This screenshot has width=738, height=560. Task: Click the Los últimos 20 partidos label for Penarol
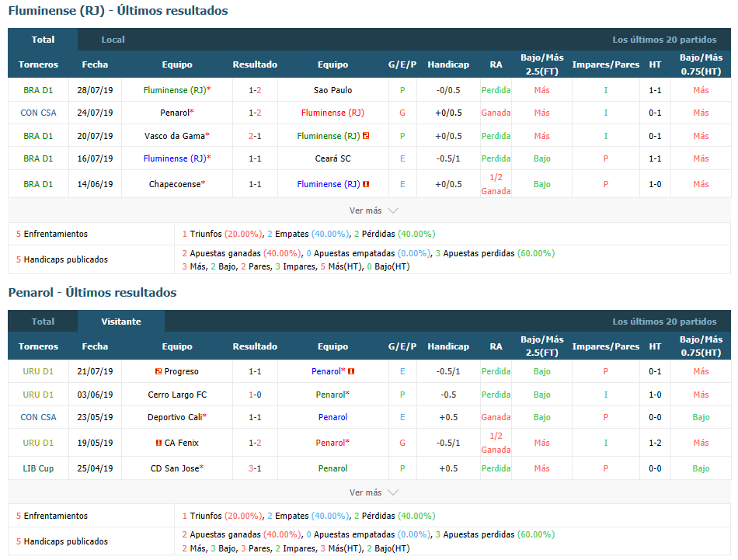[x=664, y=322]
